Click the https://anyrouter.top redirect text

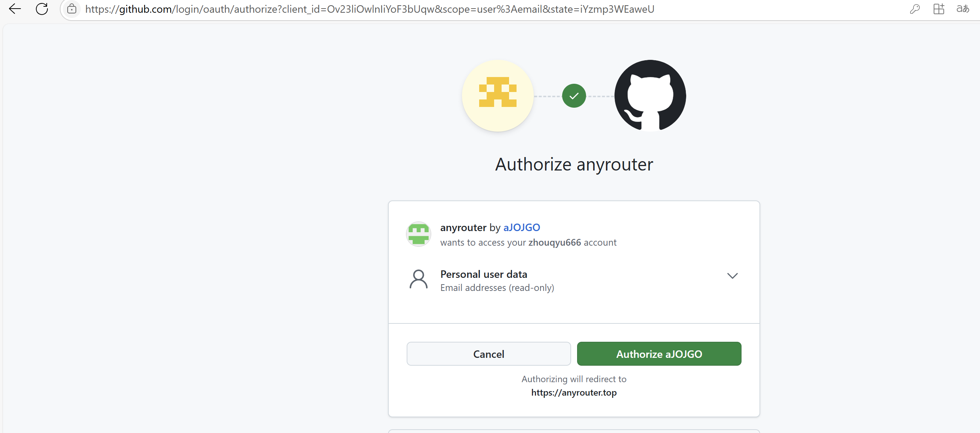[574, 392]
